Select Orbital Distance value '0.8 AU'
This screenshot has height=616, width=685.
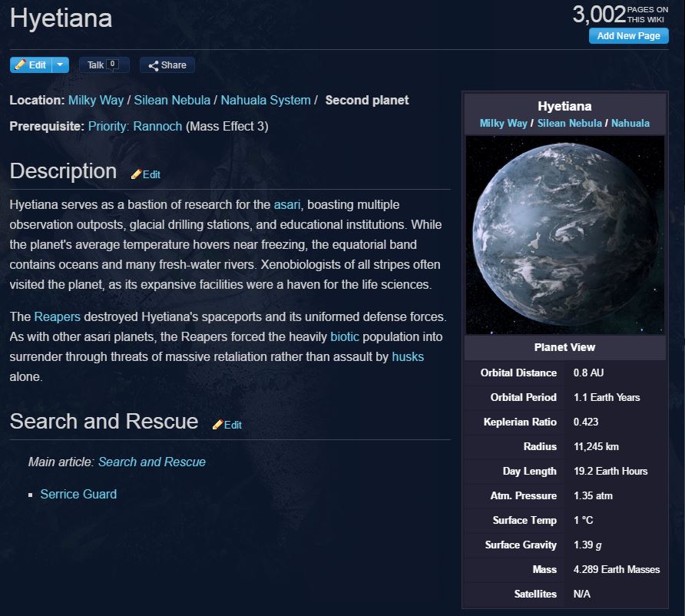[x=588, y=373]
